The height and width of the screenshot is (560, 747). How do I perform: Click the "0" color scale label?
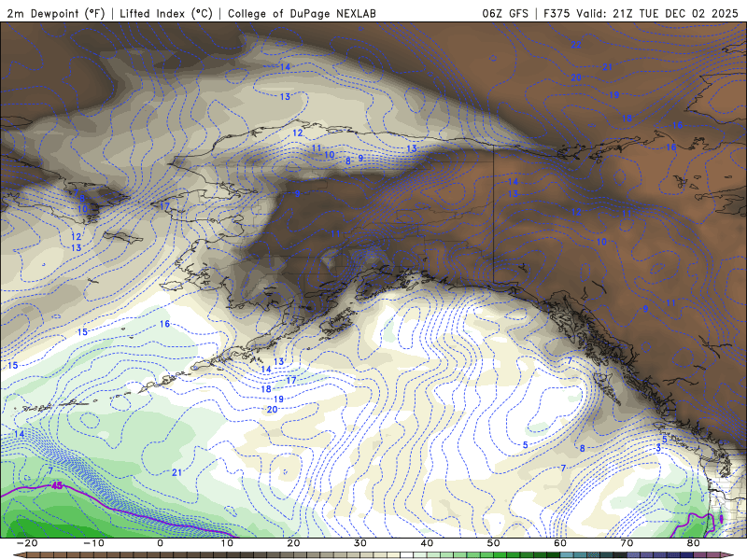(x=160, y=543)
